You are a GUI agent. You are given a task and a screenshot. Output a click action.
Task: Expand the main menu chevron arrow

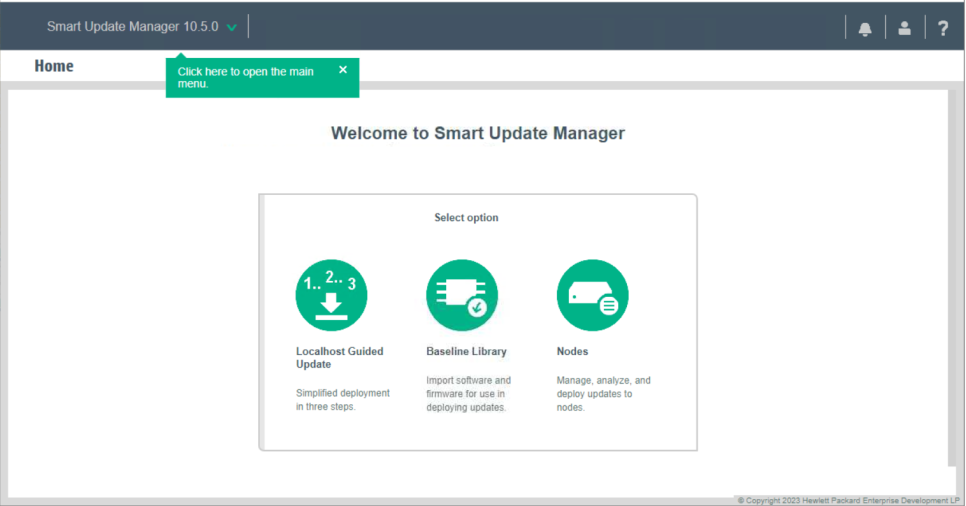[232, 28]
